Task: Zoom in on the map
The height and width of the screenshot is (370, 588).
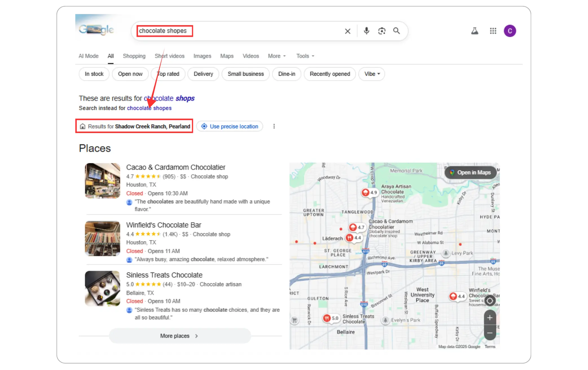Action: tap(490, 318)
